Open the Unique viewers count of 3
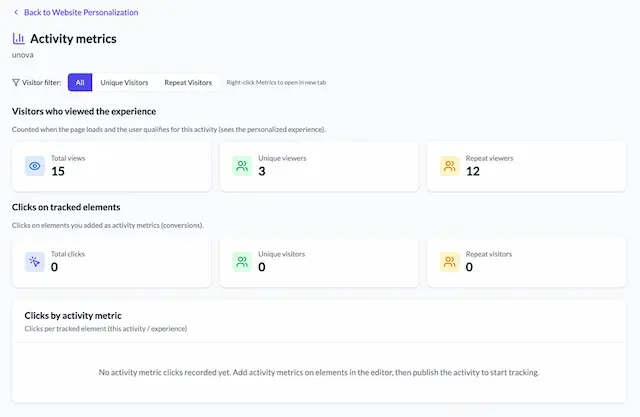Image resolution: width=640 pixels, height=417 pixels. [261, 172]
